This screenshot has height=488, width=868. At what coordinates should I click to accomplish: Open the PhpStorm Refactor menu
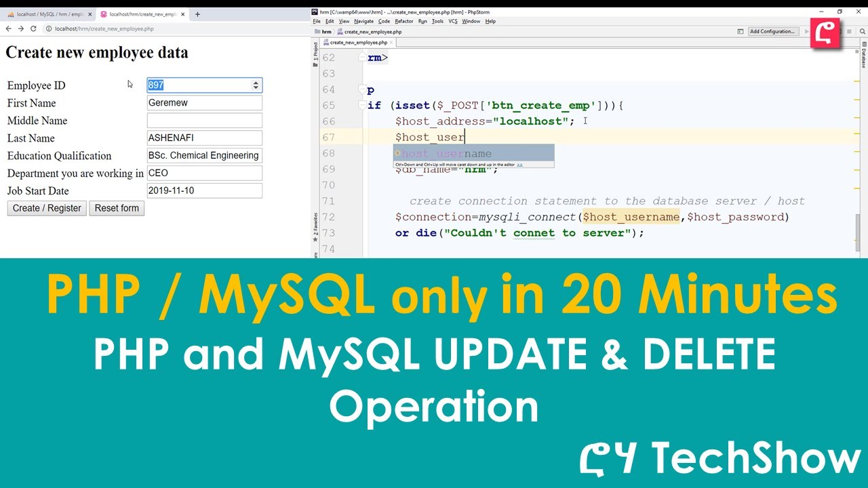(x=404, y=21)
